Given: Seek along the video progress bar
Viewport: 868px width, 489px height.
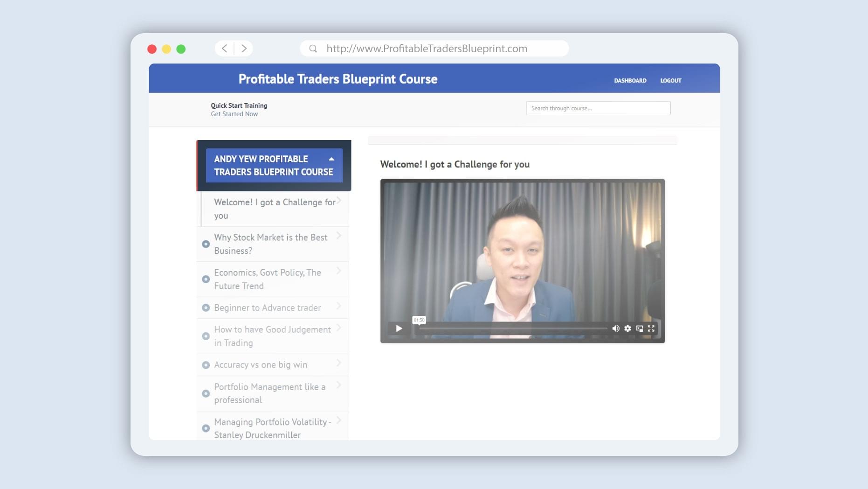Looking at the screenshot, I should [513, 328].
